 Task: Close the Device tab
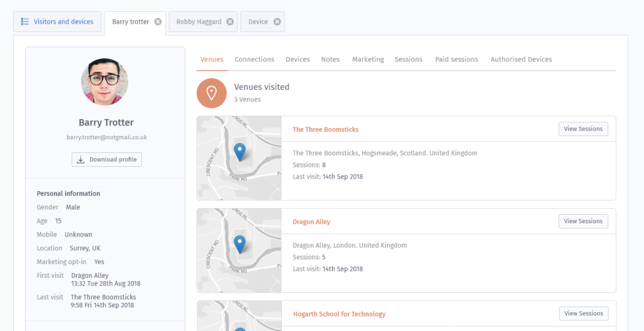click(x=277, y=22)
